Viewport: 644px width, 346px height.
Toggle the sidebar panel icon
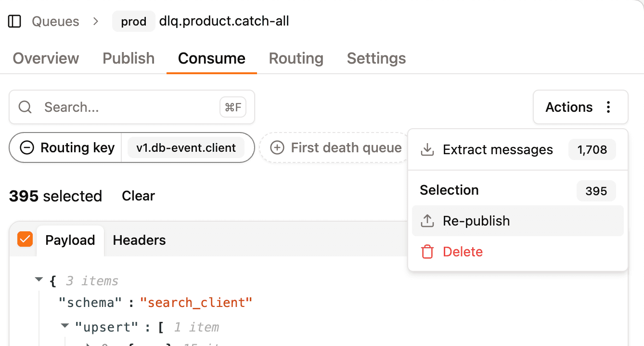14,21
